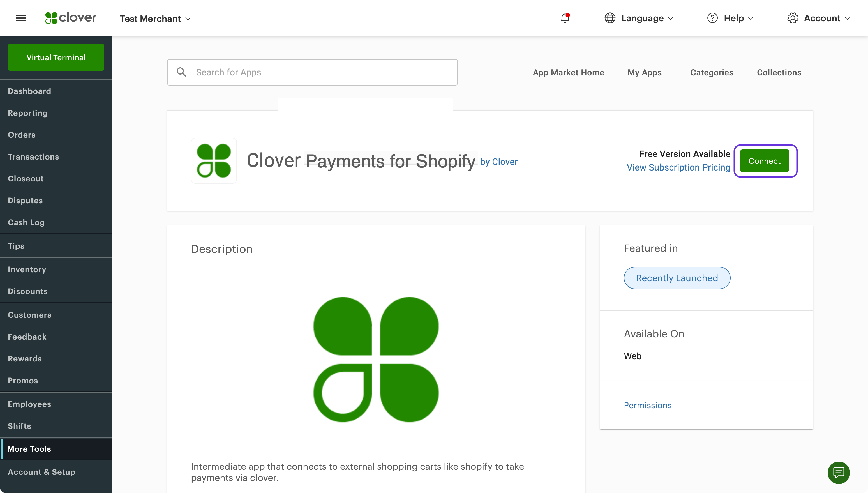Screen dimensions: 868x493
Task: Select the Test Merchant dropdown
Action: pos(156,18)
